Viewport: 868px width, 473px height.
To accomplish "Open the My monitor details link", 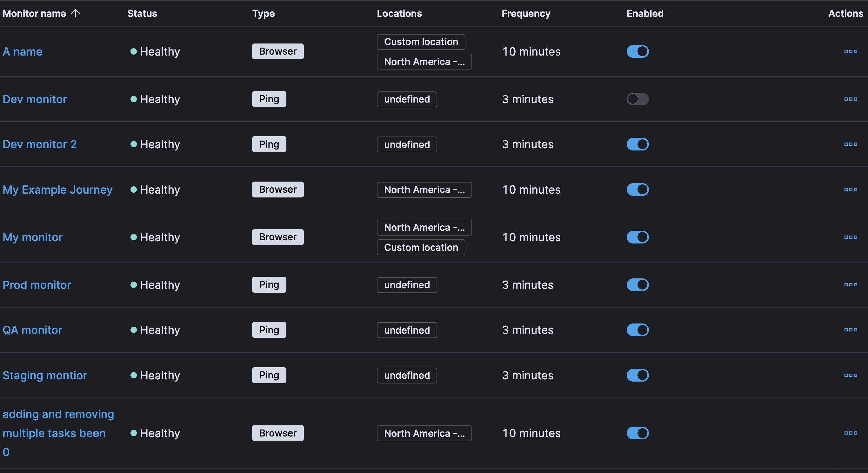I will click(x=32, y=237).
